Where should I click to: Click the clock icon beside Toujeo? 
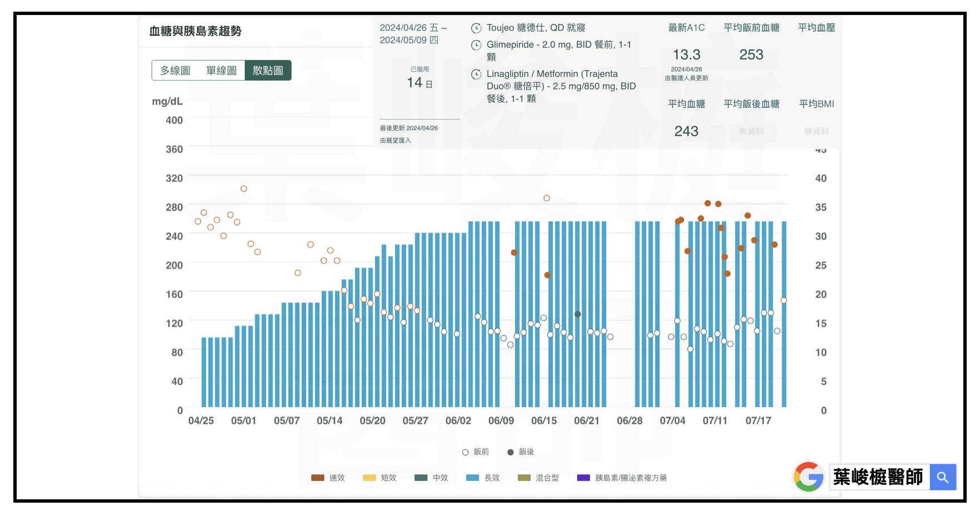click(x=476, y=28)
